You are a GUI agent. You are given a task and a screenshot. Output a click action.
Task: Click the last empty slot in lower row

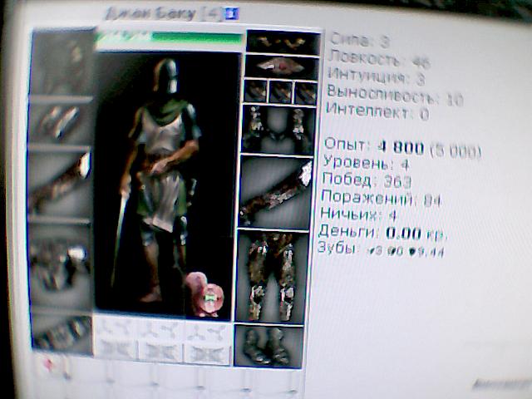(x=207, y=354)
